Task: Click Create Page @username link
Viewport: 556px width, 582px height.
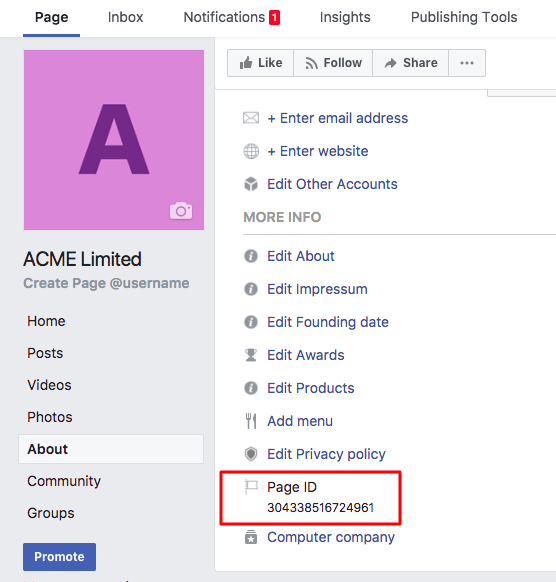Action: [106, 283]
